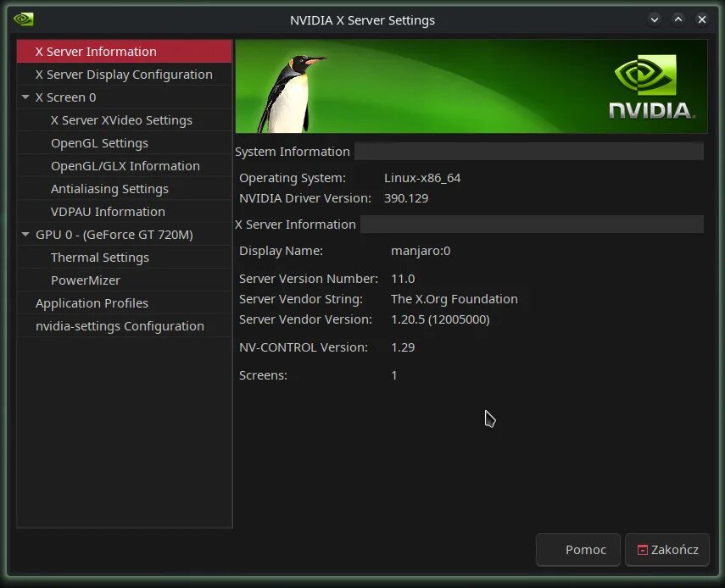The width and height of the screenshot is (725, 588).
Task: Select GPU 0 - (GeForce GT 720M) entry
Action: tap(124, 235)
